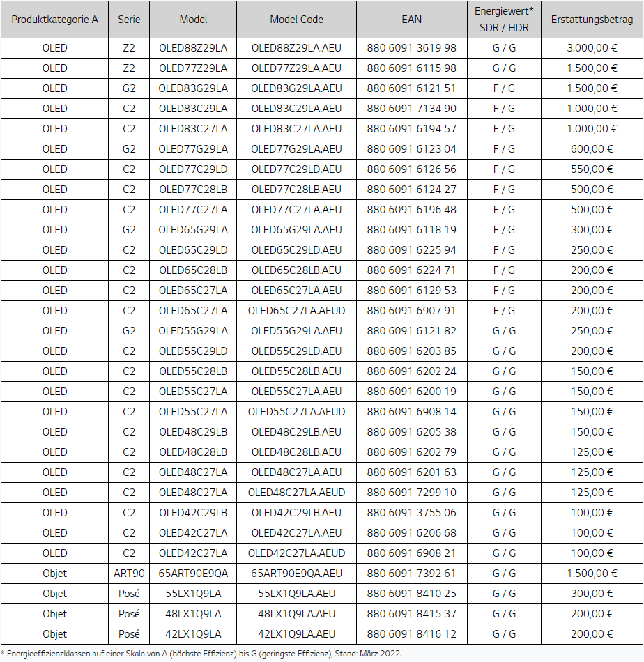Click the 3.000,00 € refund amount
The height and width of the screenshot is (662, 644).
tap(592, 48)
